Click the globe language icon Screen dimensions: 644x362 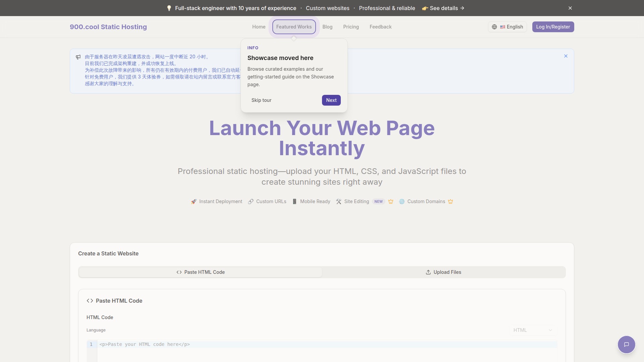click(494, 27)
